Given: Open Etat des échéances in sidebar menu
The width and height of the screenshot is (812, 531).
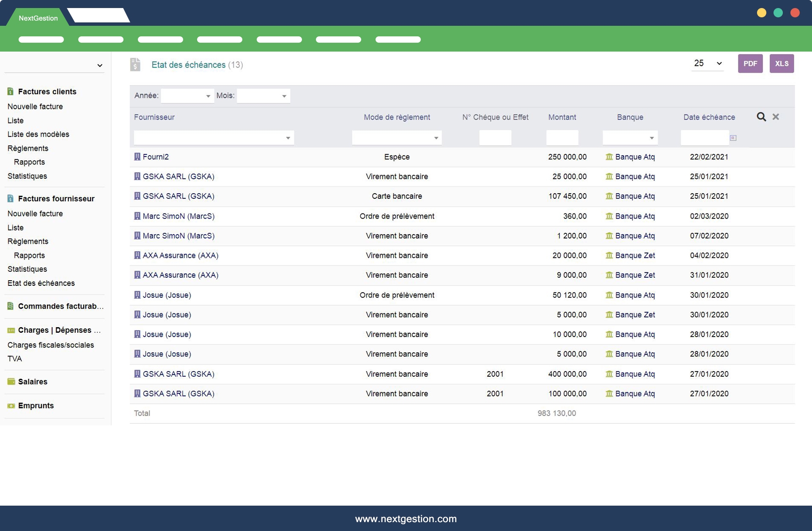Looking at the screenshot, I should (41, 283).
